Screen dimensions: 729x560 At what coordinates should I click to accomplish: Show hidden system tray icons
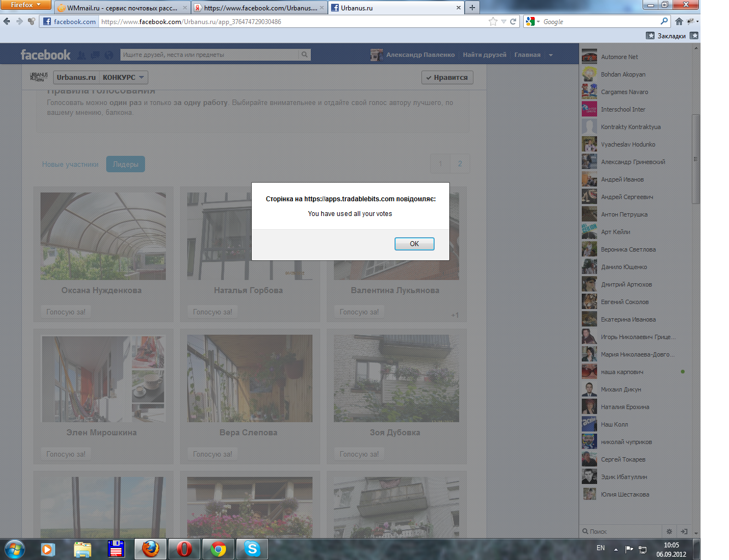pyautogui.click(x=616, y=549)
